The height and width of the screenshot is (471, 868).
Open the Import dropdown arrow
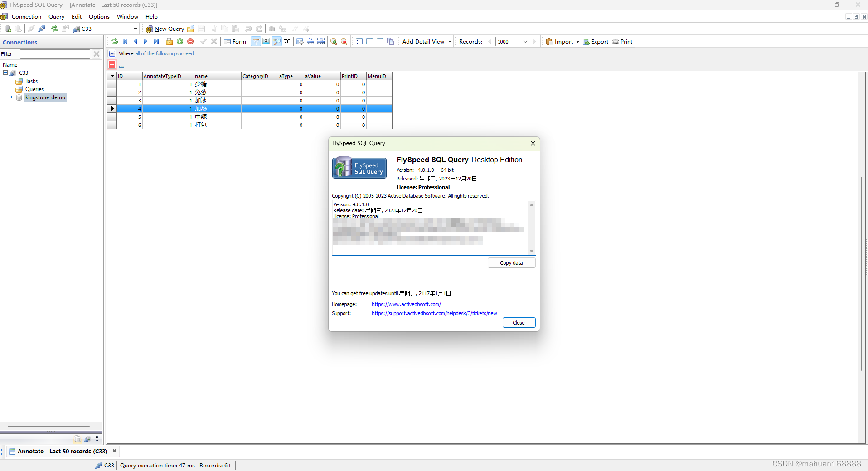click(577, 42)
